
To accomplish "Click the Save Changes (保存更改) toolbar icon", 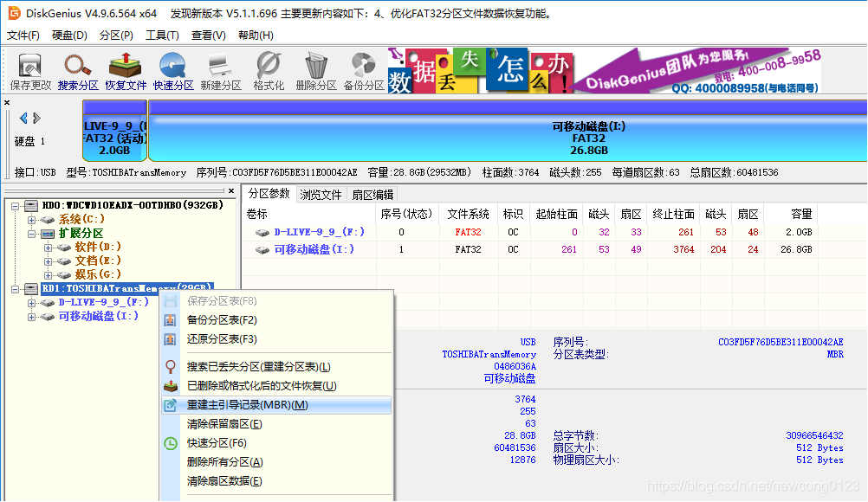I will click(x=30, y=71).
